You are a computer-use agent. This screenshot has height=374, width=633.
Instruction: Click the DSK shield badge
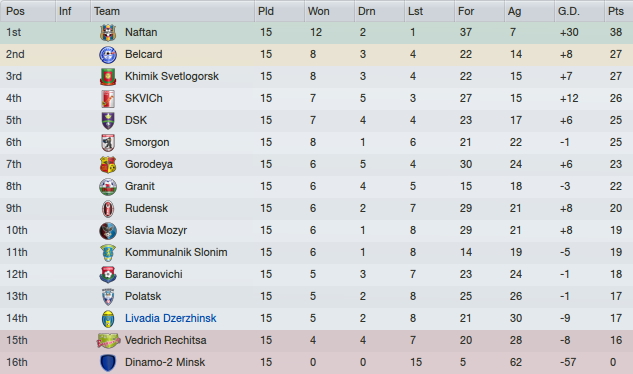[108, 120]
